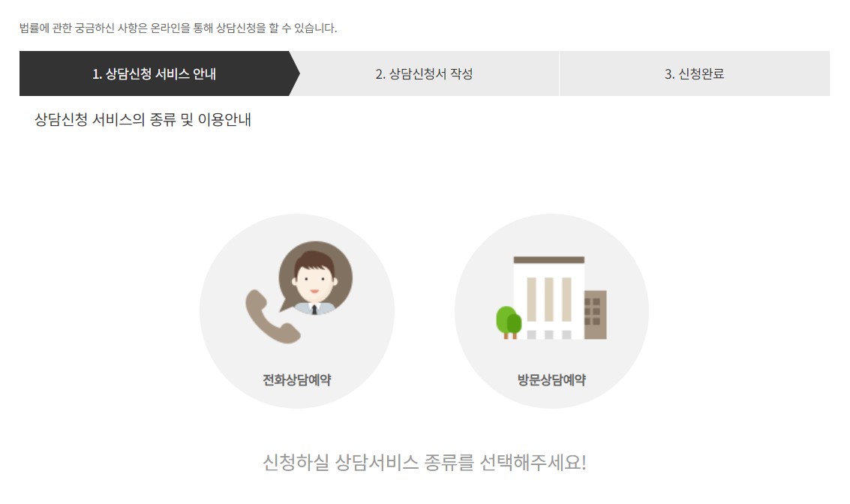Click the telephone handset icon

[x=272, y=317]
